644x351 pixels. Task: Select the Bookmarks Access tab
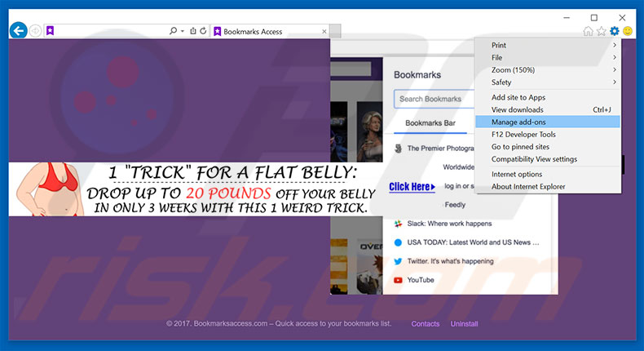pos(271,31)
